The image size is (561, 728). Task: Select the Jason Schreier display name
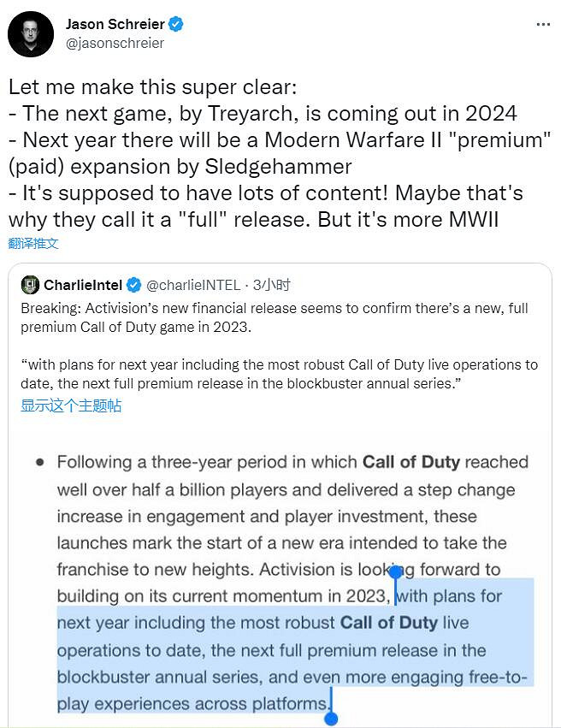click(117, 24)
